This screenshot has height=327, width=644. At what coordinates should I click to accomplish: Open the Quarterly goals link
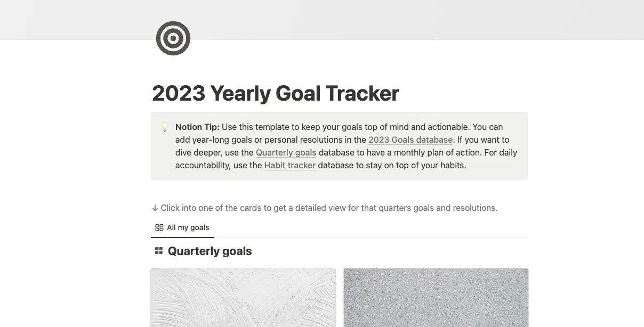[x=286, y=152]
